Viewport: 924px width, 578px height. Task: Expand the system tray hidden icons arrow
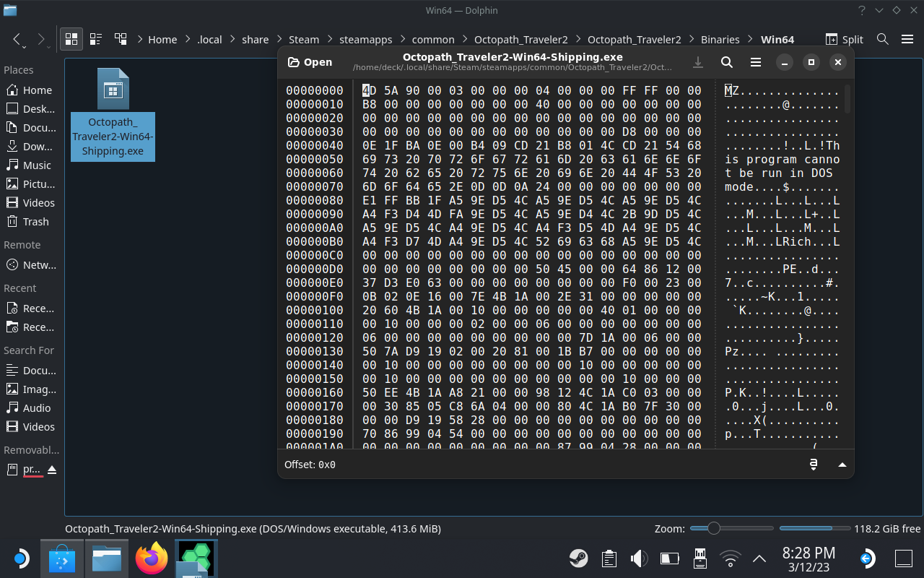pos(759,558)
